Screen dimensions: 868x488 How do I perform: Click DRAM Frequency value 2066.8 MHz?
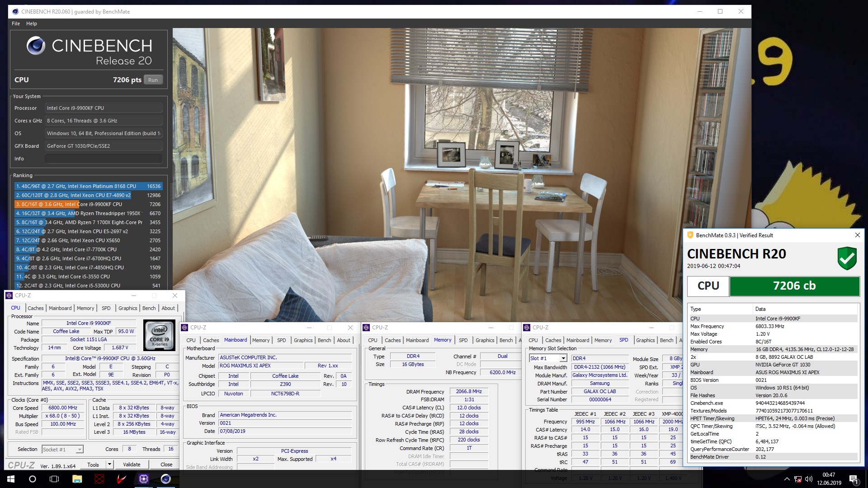tap(469, 392)
